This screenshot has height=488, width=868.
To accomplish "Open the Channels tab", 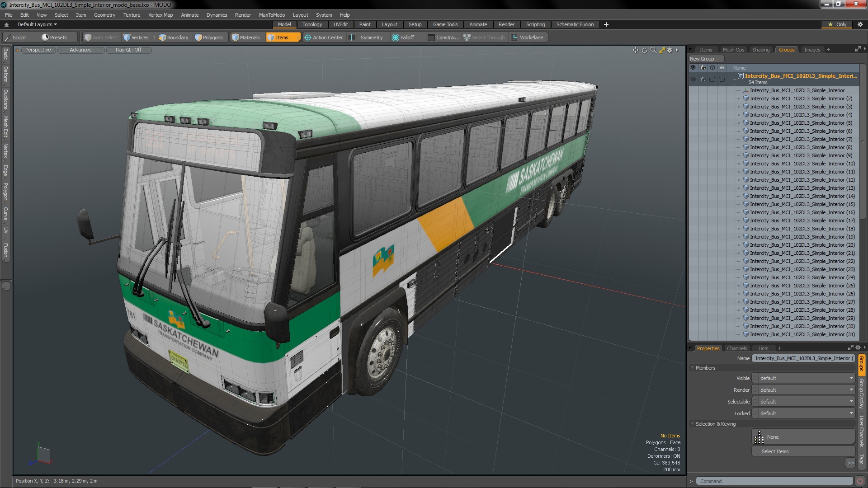I will coord(737,348).
